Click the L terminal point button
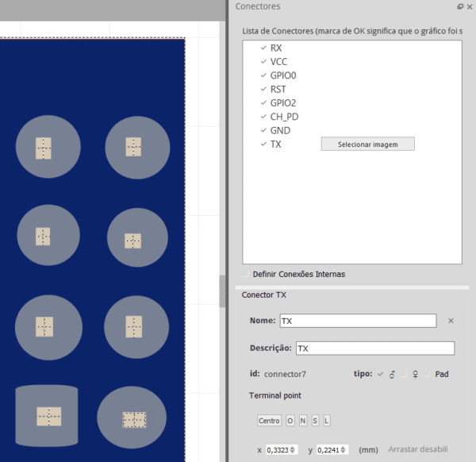Screen dimensions: 476x462 click(x=327, y=421)
